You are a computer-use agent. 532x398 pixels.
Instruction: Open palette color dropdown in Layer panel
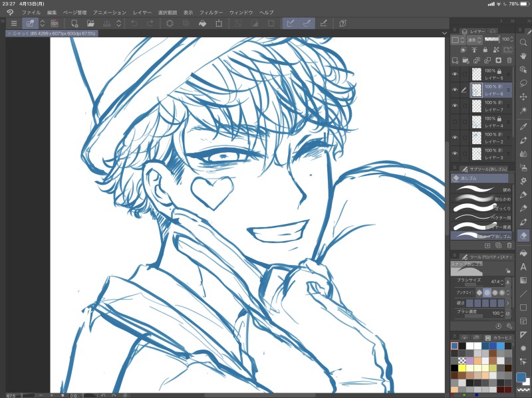coord(458,40)
